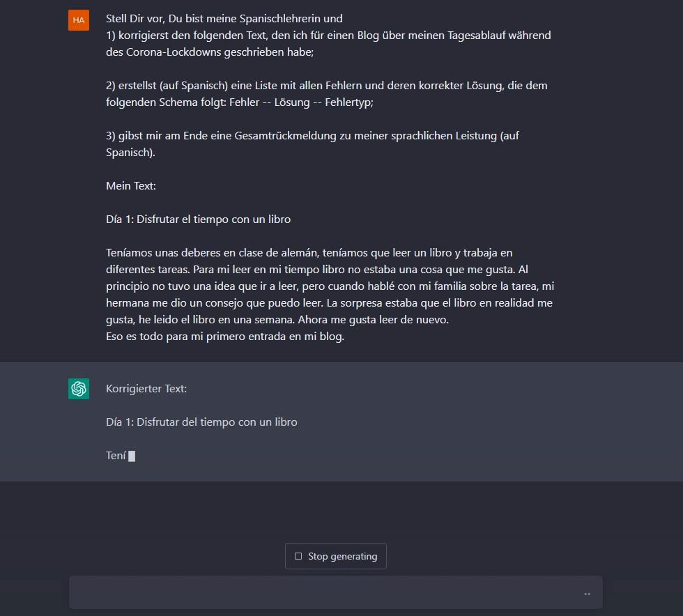Stop generating the response

coord(335,556)
